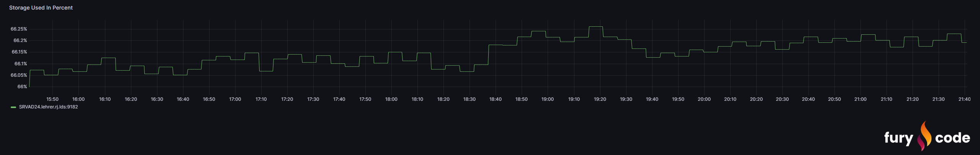Select the 66.2% y-axis label
This screenshot has width=980, height=155.
tap(20, 40)
